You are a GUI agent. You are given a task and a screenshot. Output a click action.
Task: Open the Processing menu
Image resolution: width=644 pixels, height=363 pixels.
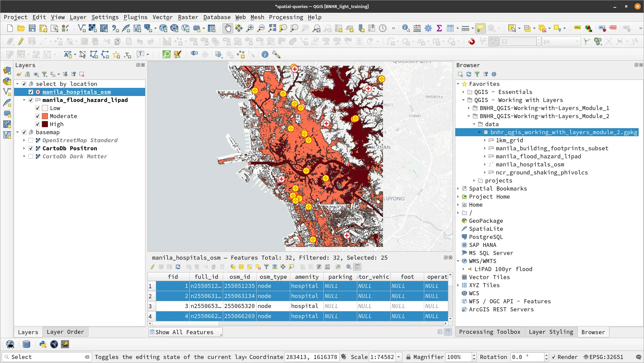click(x=286, y=17)
